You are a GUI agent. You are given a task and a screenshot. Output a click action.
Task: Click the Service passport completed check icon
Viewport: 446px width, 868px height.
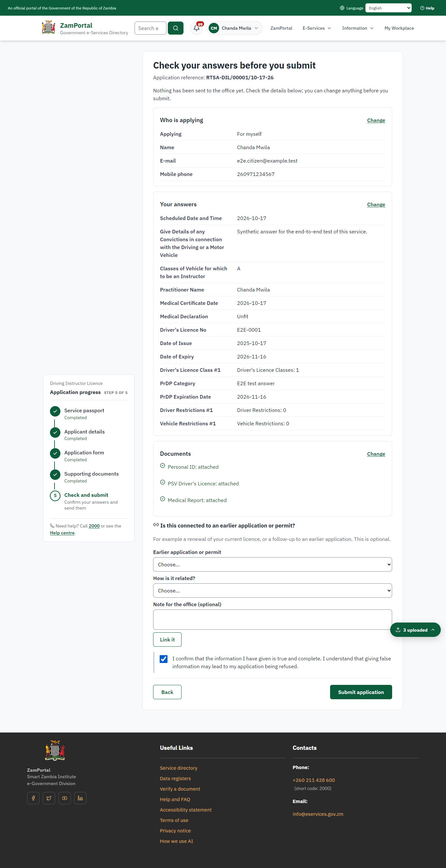(55, 411)
